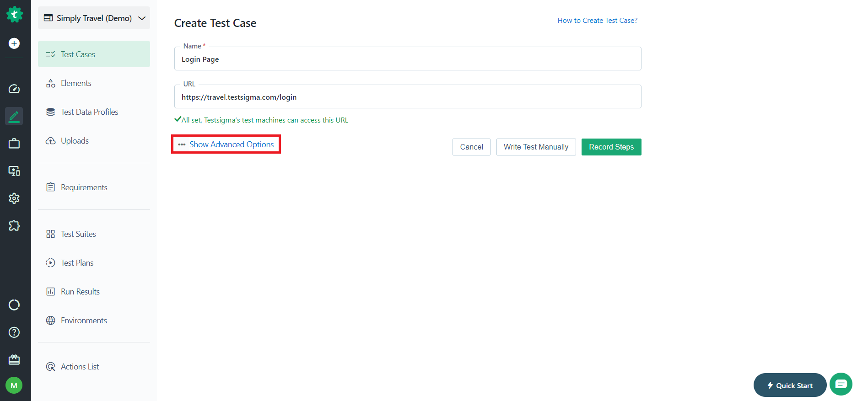
Task: Click the Actions List cursor icon
Action: [x=50, y=367]
